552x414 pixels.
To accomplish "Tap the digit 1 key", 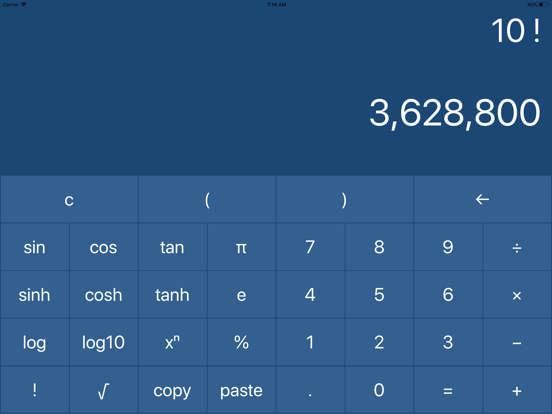I will tap(310, 342).
